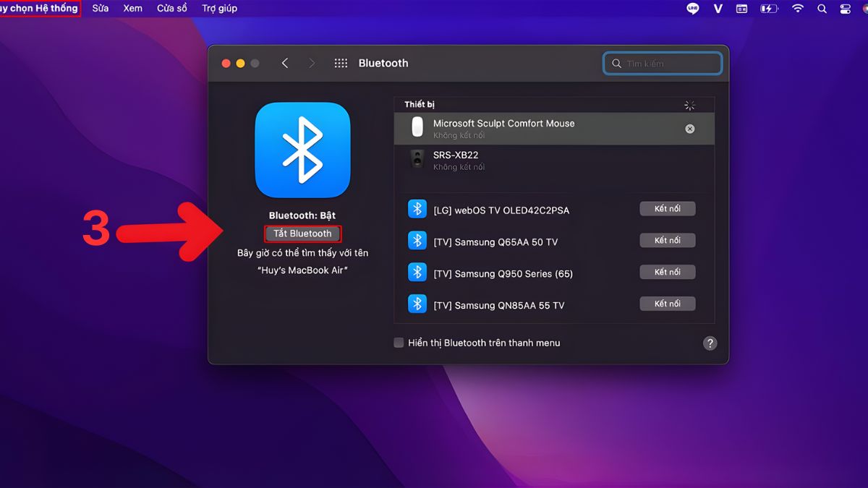
Task: Check the battery status icon
Action: [x=769, y=9]
